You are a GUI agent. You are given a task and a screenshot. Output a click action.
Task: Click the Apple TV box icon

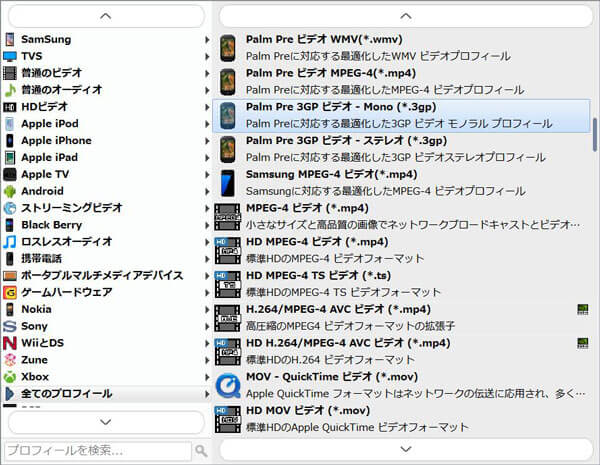(10, 174)
